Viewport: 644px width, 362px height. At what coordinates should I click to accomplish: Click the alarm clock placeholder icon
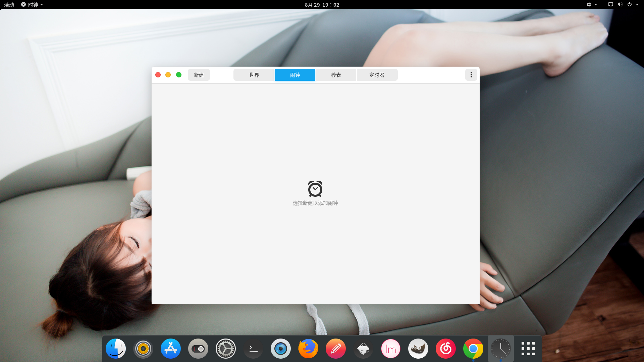click(x=315, y=189)
